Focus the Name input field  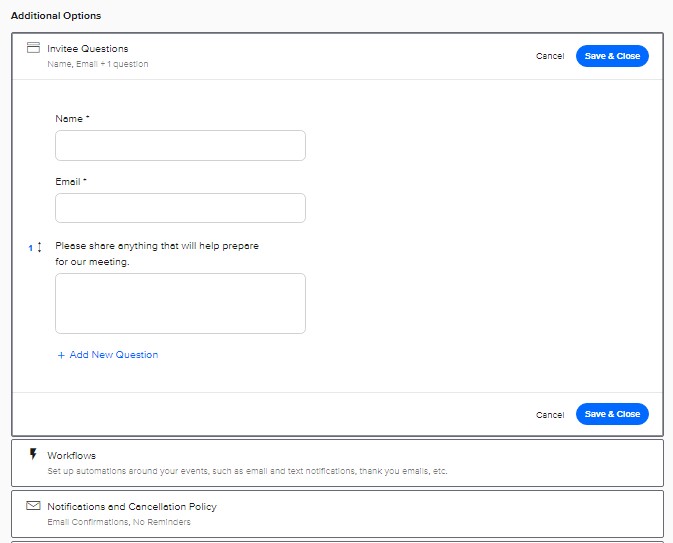coord(180,146)
